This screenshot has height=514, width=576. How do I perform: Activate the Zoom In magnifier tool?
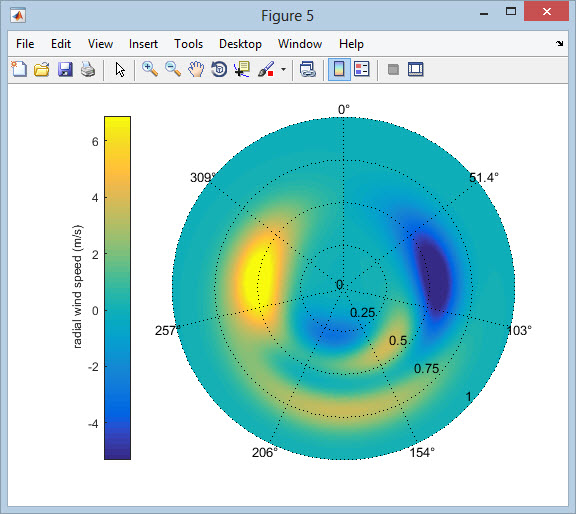pyautogui.click(x=150, y=69)
